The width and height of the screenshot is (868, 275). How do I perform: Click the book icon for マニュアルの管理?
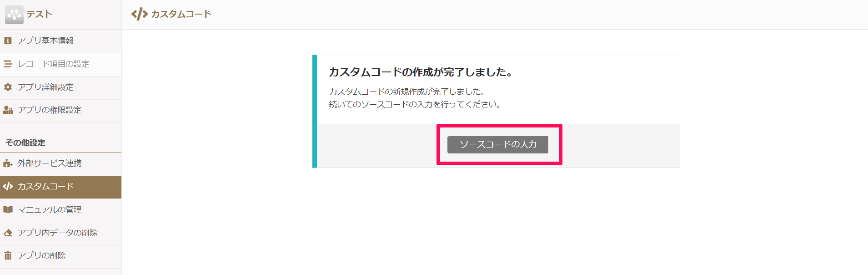pos(8,210)
